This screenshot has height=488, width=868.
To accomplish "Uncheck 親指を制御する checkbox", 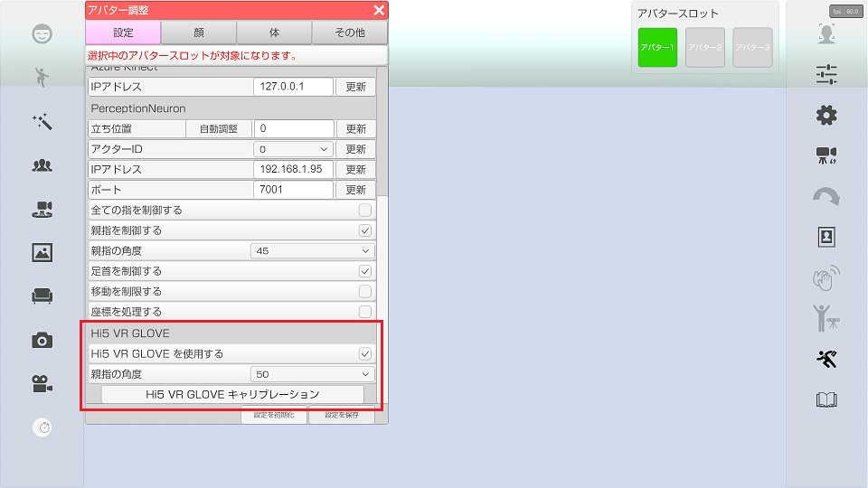I will coord(364,230).
